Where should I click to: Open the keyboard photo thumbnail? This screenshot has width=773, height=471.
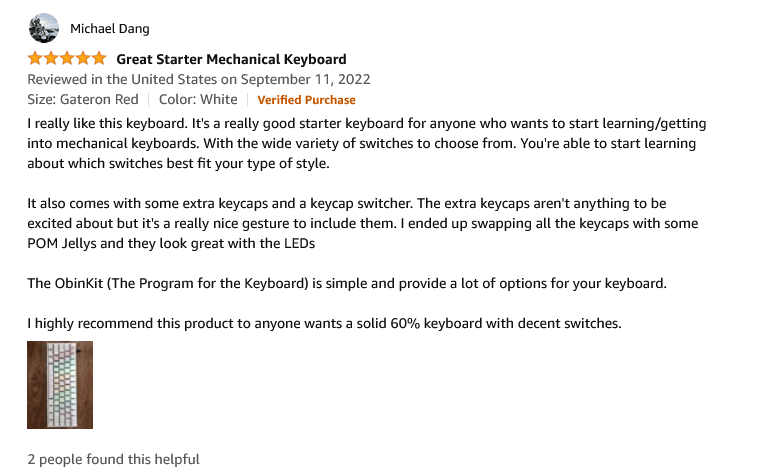60,385
